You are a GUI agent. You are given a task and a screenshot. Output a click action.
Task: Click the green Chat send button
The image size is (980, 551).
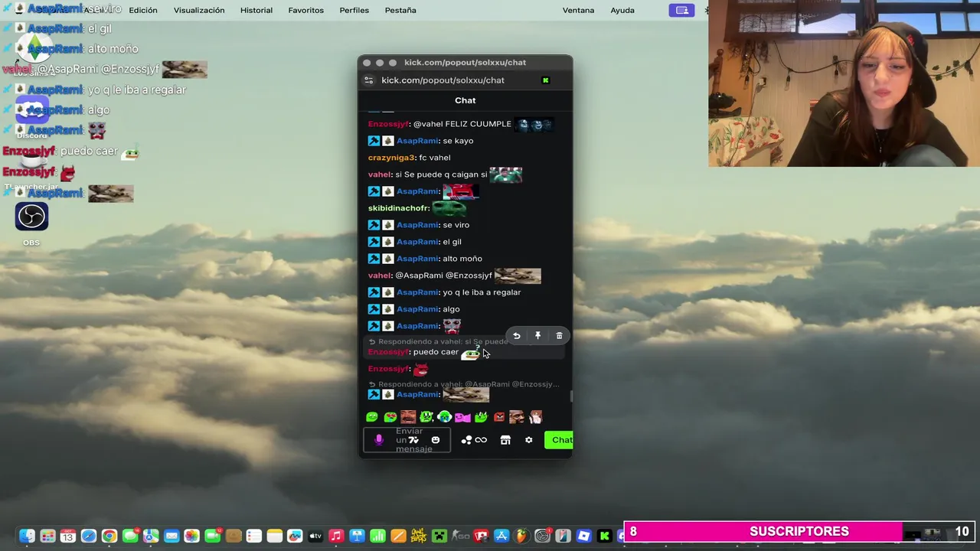click(560, 440)
